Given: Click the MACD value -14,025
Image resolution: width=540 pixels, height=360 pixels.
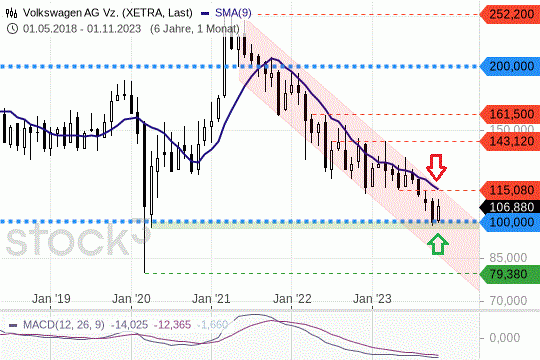Looking at the screenshot, I should pos(129,325).
